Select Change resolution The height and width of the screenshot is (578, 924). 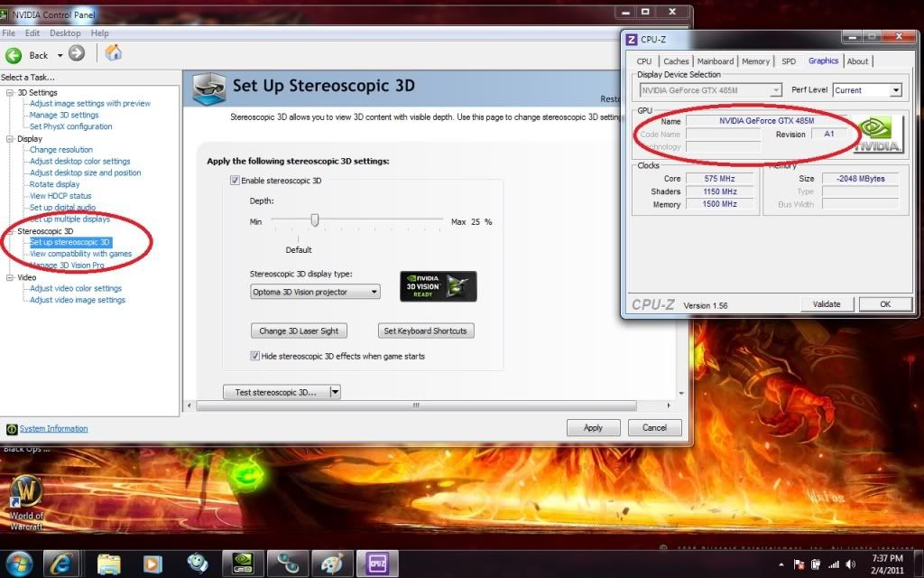tap(61, 150)
